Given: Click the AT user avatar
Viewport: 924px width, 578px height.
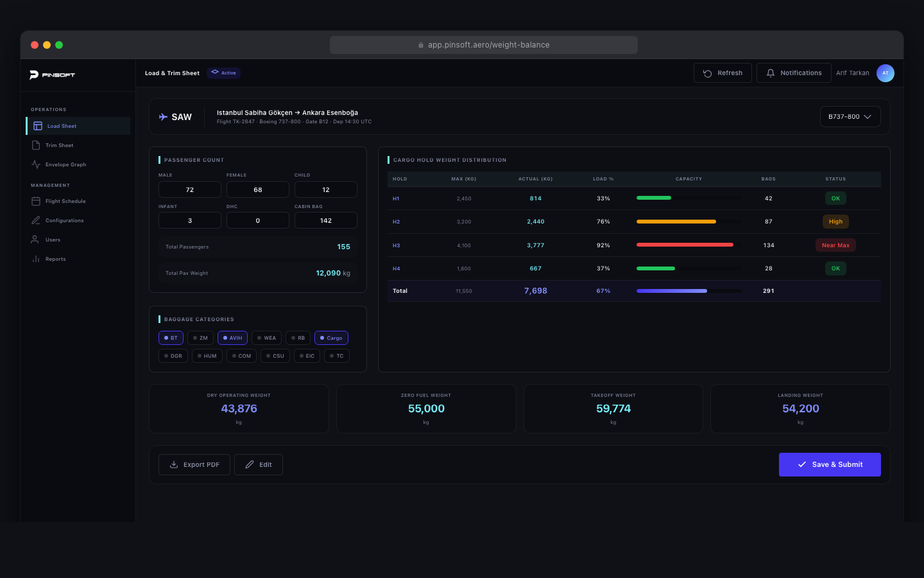Looking at the screenshot, I should pyautogui.click(x=885, y=73).
